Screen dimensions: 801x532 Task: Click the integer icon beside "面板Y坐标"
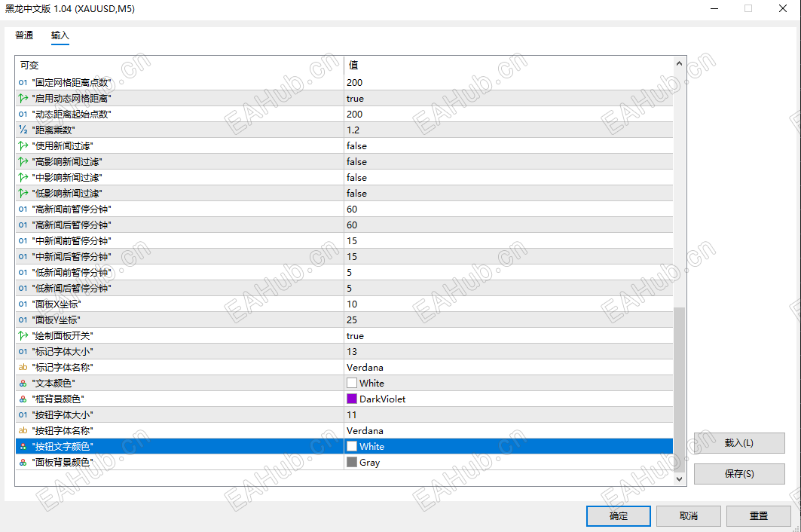point(23,320)
